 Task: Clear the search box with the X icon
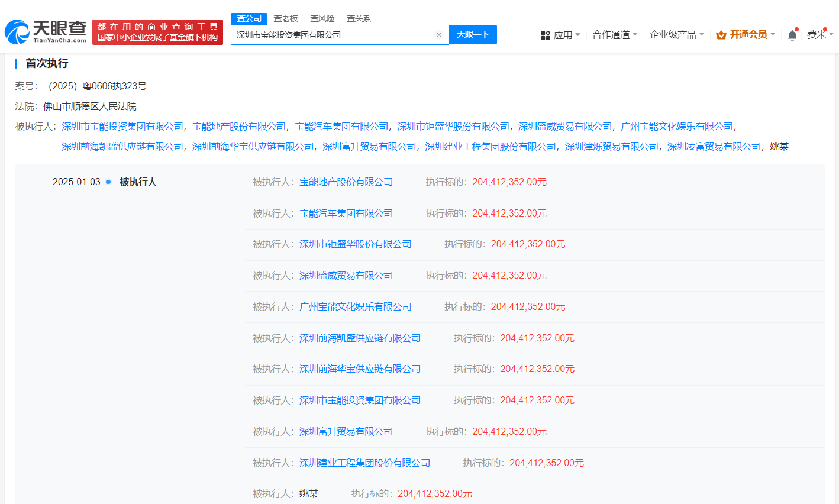pyautogui.click(x=439, y=35)
